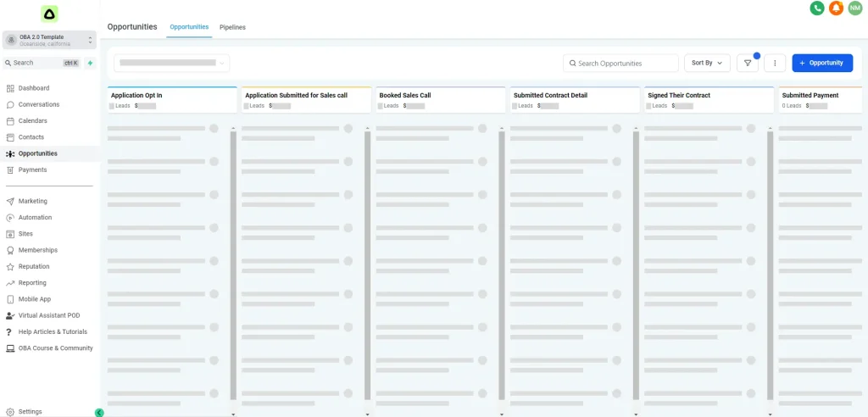Click the Application Opt In stage header

172,100
